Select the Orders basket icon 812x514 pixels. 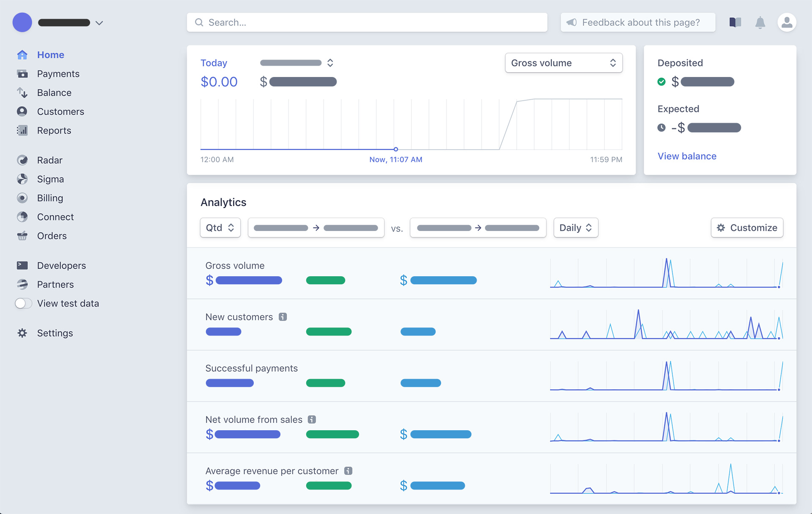point(22,236)
